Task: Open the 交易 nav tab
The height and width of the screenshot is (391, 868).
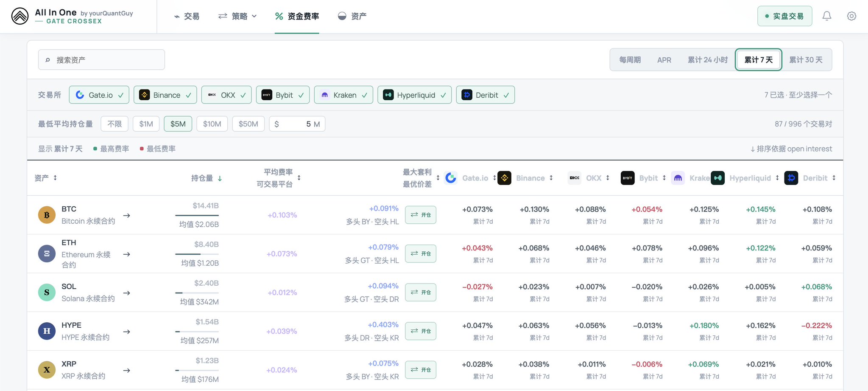Action: click(x=187, y=16)
